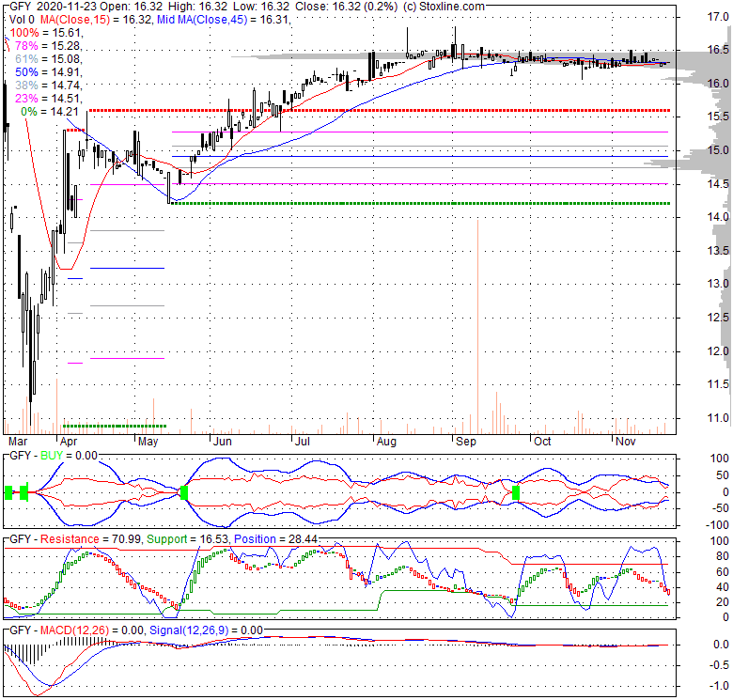The image size is (733, 700).
Task: Click the 14.5 price axis label
Action: 718,183
